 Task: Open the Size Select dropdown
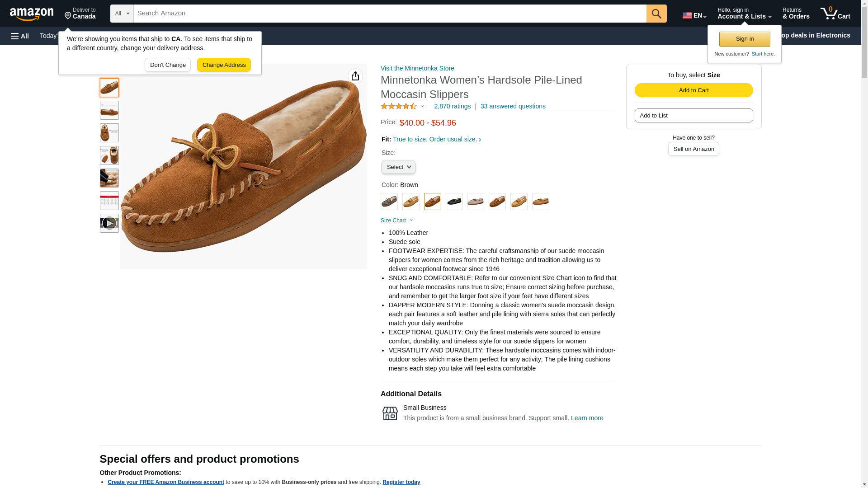pyautogui.click(x=398, y=167)
